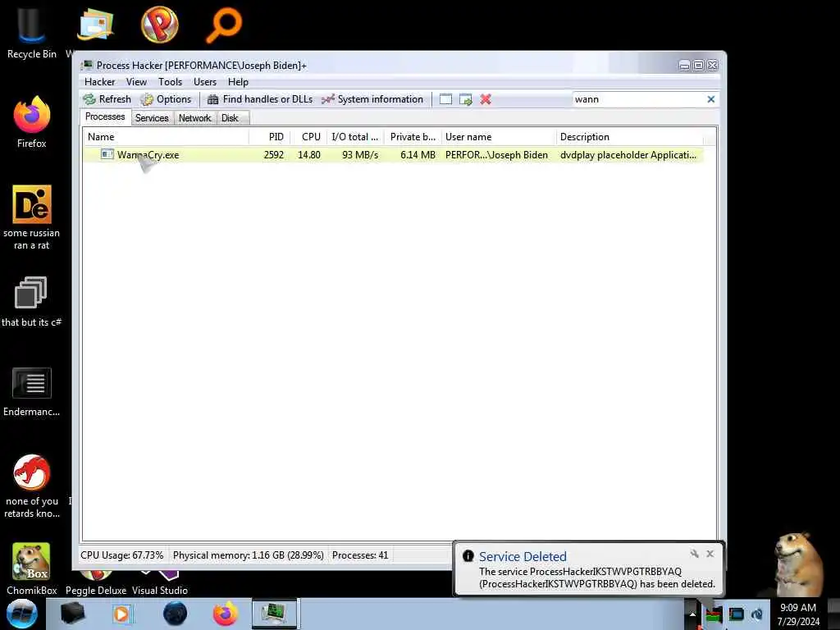Open the Firefox desktop shortcut
Image resolution: width=840 pixels, height=630 pixels.
(x=32, y=122)
